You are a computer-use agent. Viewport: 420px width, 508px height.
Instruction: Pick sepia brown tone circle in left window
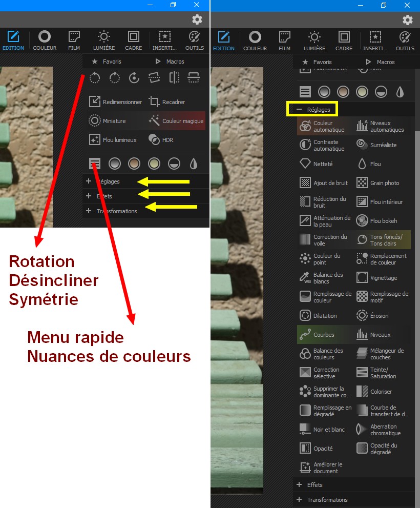[x=134, y=164]
